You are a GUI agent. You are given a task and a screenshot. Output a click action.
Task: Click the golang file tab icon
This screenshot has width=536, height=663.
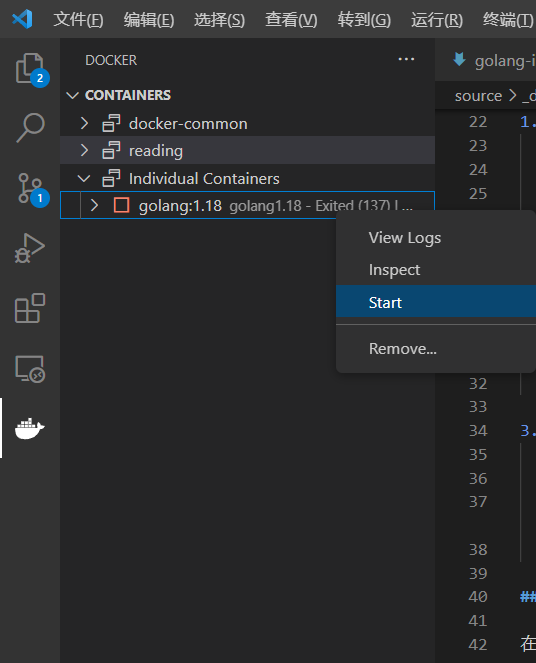459,60
